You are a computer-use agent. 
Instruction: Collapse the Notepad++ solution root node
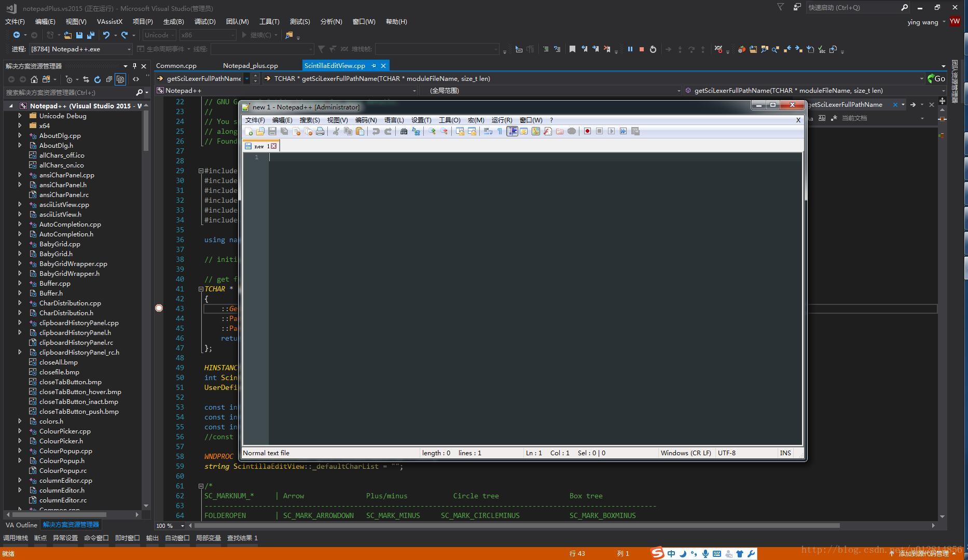tap(11, 106)
